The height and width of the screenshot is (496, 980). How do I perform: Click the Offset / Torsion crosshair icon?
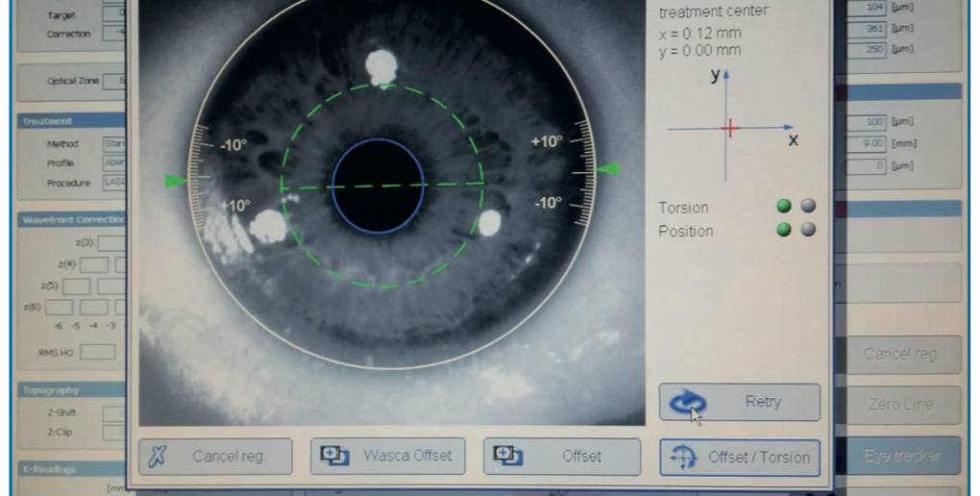click(x=683, y=458)
